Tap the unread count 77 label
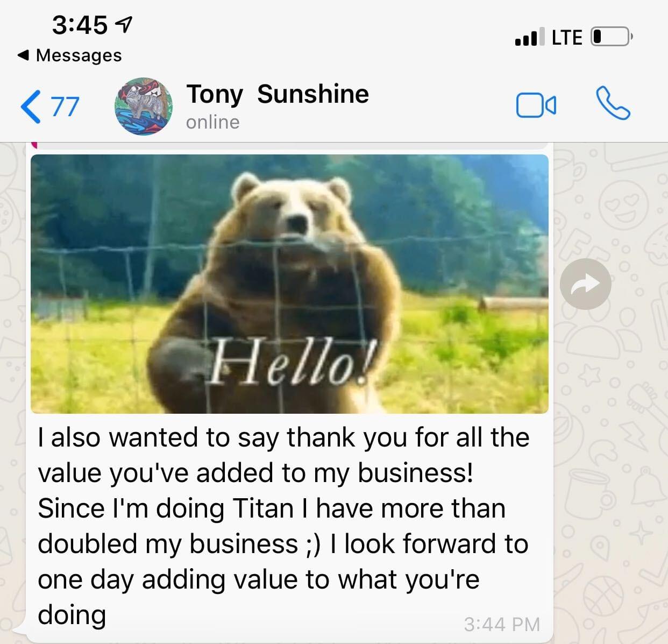Image resolution: width=668 pixels, height=644 pixels. tap(65, 107)
